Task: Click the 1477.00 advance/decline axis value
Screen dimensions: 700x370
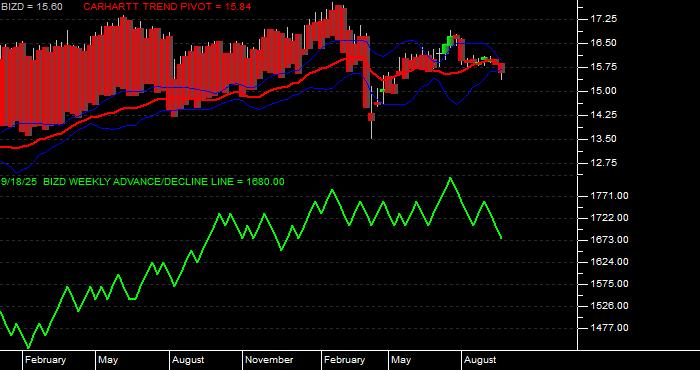Action: click(609, 328)
